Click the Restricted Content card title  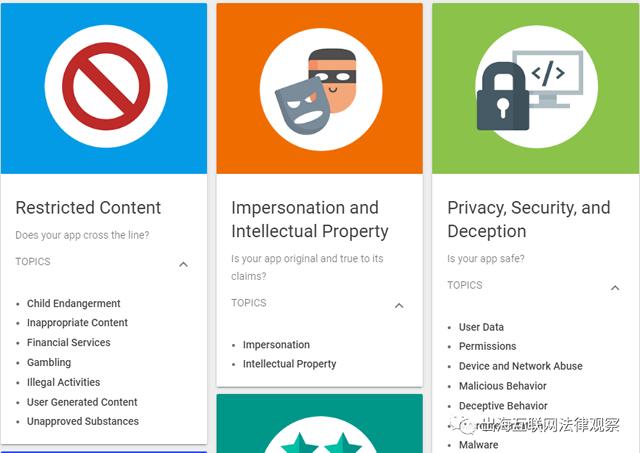coord(88,208)
